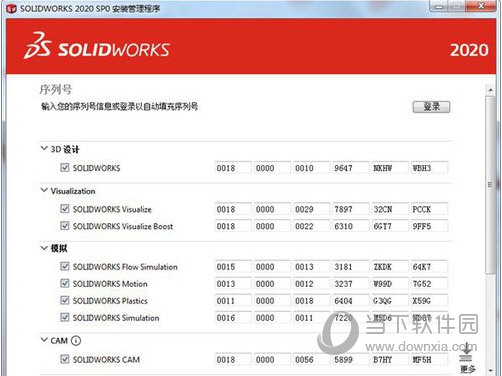Click Visualize Boost serial field 9FF5

429,226
